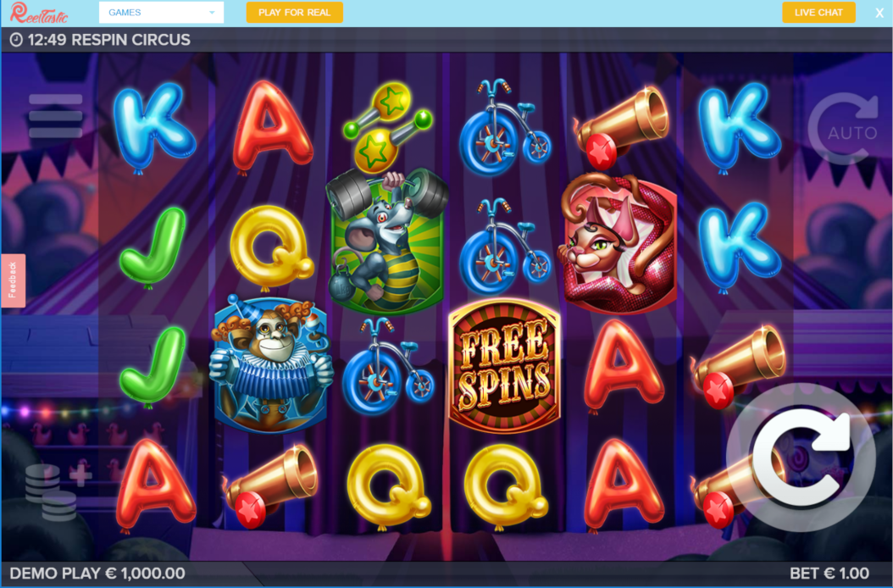Image resolution: width=893 pixels, height=588 pixels.
Task: Click the clock icon beside 12:49
Action: tap(16, 40)
